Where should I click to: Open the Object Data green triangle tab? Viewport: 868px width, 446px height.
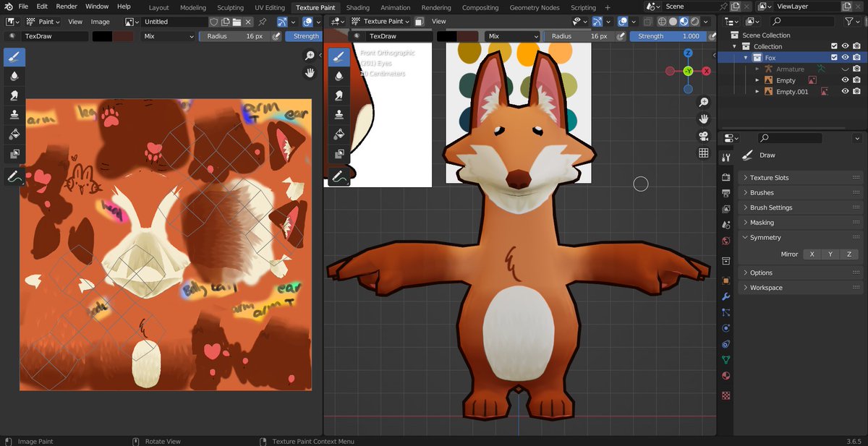[726, 360]
